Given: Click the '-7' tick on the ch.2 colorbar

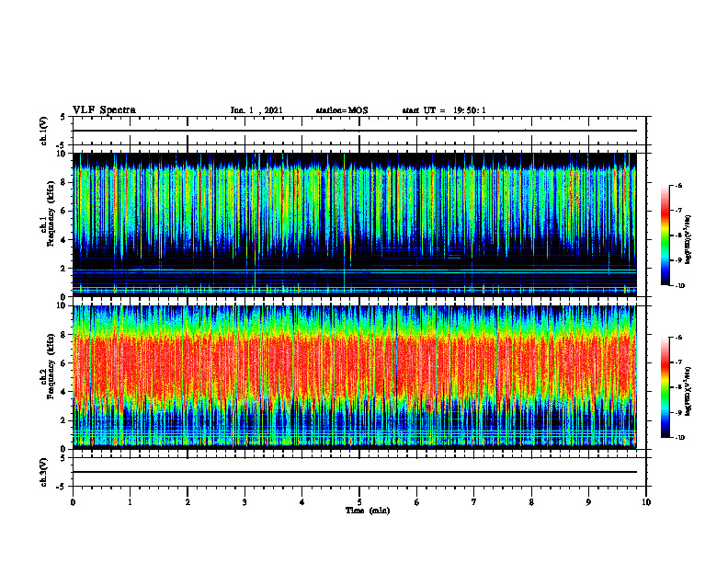Looking at the screenshot, I should (x=678, y=362).
